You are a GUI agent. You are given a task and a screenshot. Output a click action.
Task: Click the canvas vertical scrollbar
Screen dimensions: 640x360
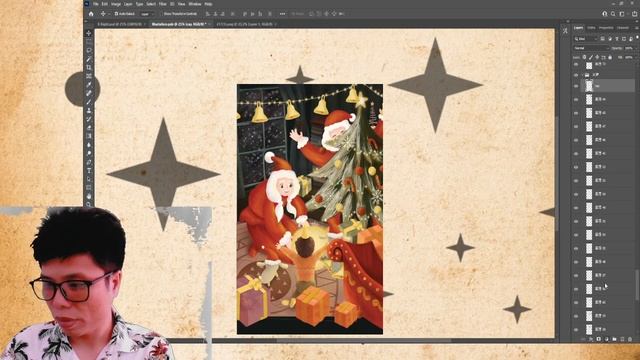click(x=557, y=173)
